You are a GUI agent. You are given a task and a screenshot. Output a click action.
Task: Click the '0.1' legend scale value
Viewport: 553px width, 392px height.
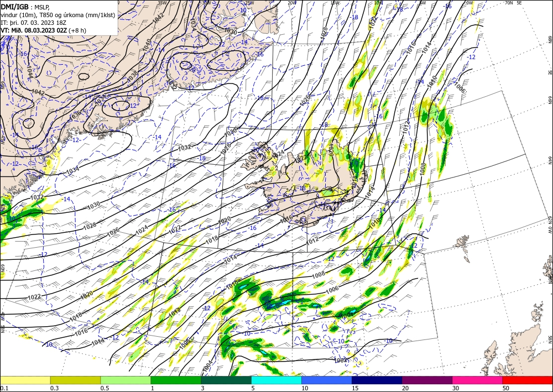click(x=3, y=388)
